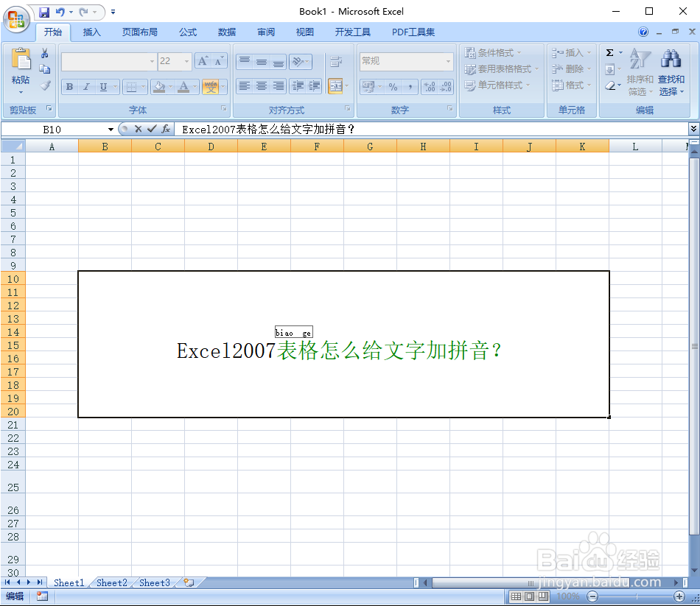Open the customize quick access toolbar arrow
Viewport: 700px width, 606px height.
[x=113, y=12]
